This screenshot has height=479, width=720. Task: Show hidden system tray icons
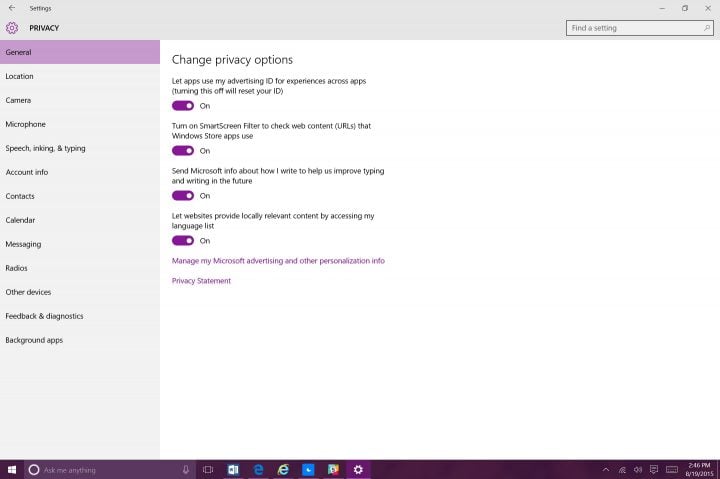(606, 469)
